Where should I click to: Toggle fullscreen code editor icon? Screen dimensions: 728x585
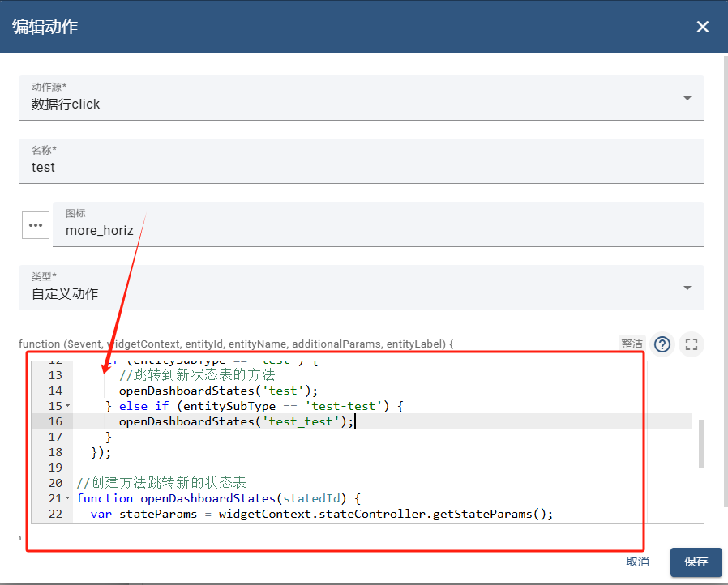692,344
